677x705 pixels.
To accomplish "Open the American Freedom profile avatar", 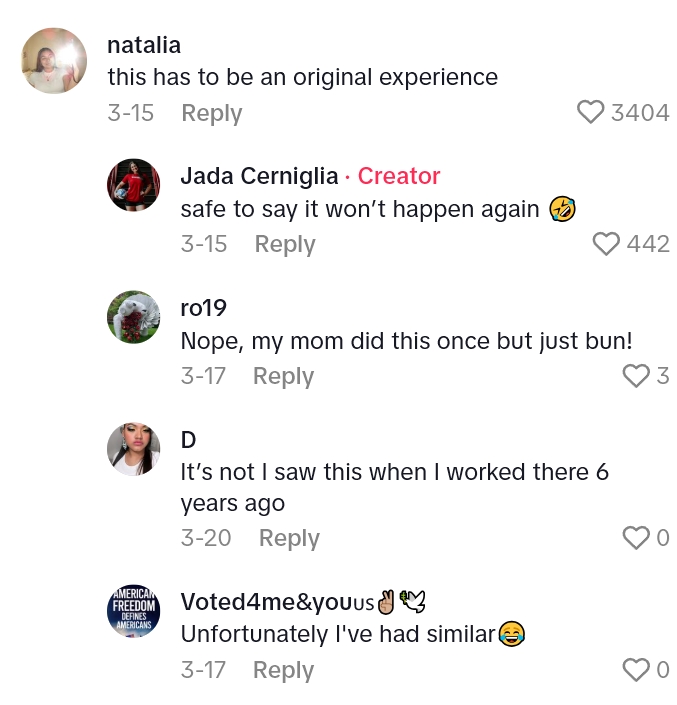I will click(x=133, y=611).
